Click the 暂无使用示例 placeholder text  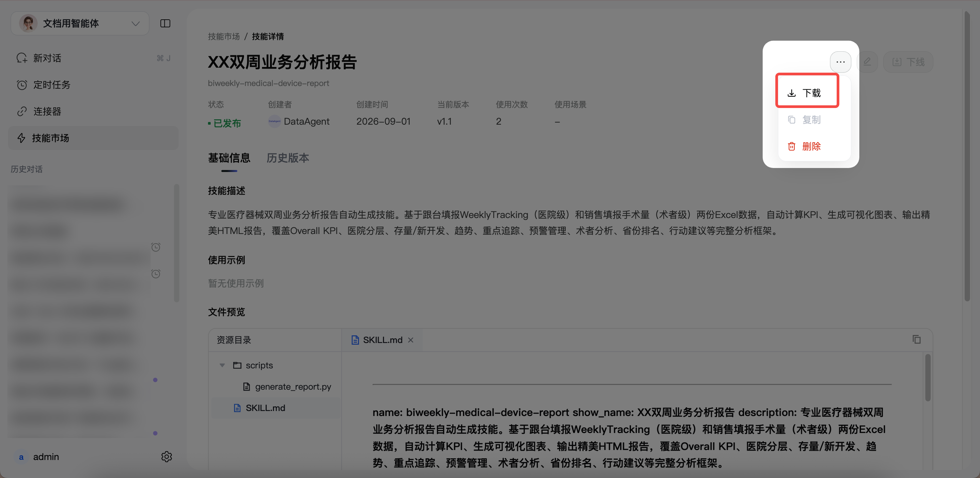coord(235,283)
